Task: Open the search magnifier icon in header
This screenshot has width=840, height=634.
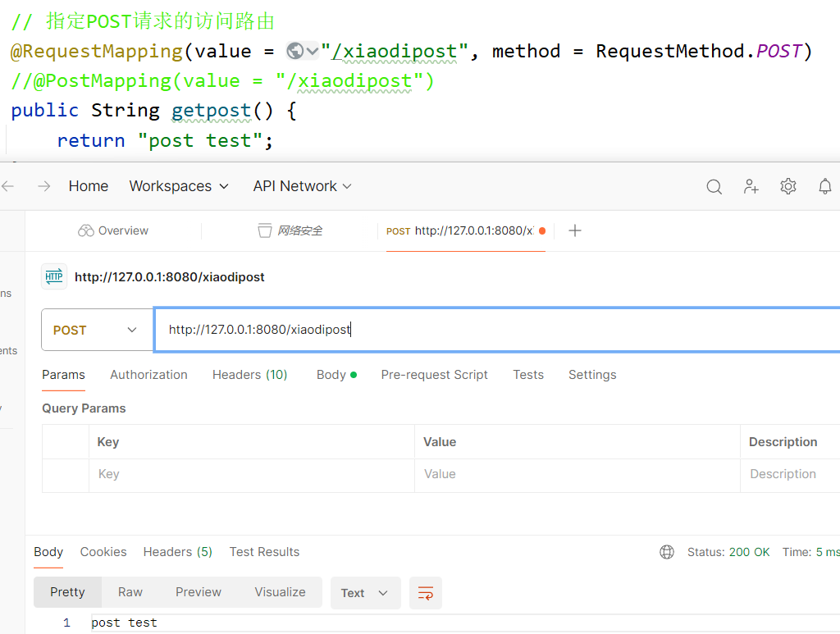Action: [714, 186]
